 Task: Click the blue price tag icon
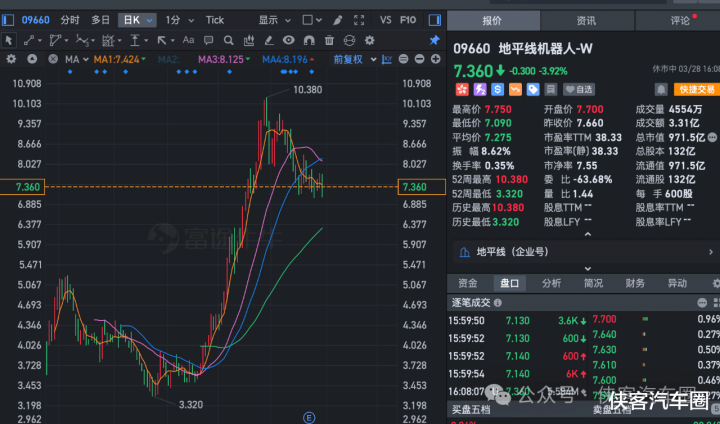533,89
